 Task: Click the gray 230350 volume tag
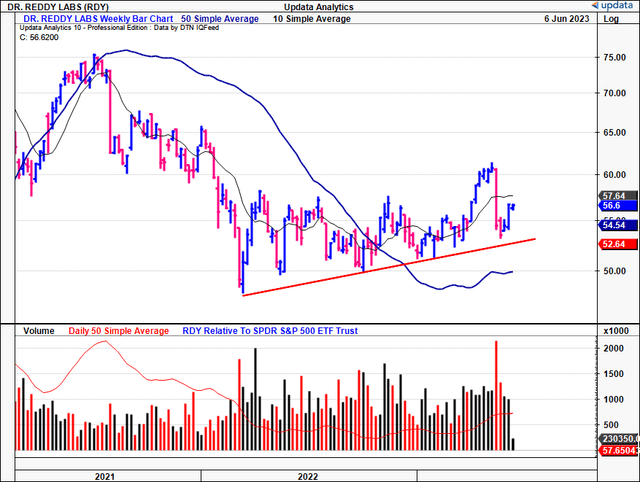(x=618, y=438)
